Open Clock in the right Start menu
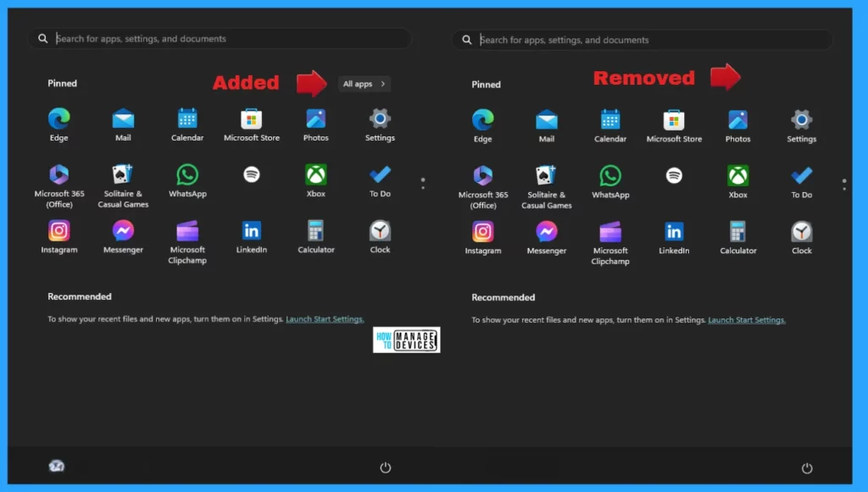The height and width of the screenshot is (492, 868). pos(802,238)
